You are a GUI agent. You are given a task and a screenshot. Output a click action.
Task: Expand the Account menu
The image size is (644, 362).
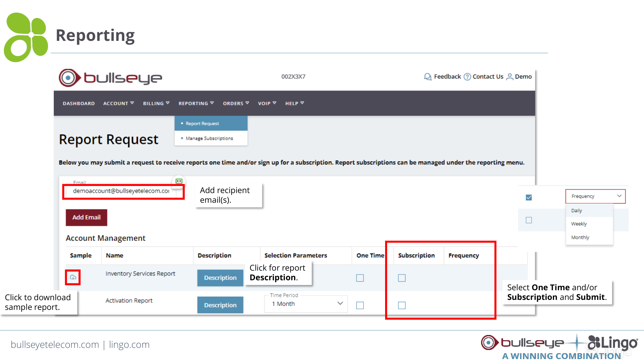click(x=118, y=103)
